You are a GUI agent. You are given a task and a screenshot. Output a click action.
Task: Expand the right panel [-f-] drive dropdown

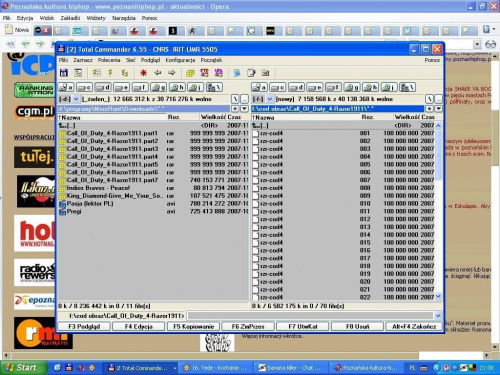pos(270,99)
